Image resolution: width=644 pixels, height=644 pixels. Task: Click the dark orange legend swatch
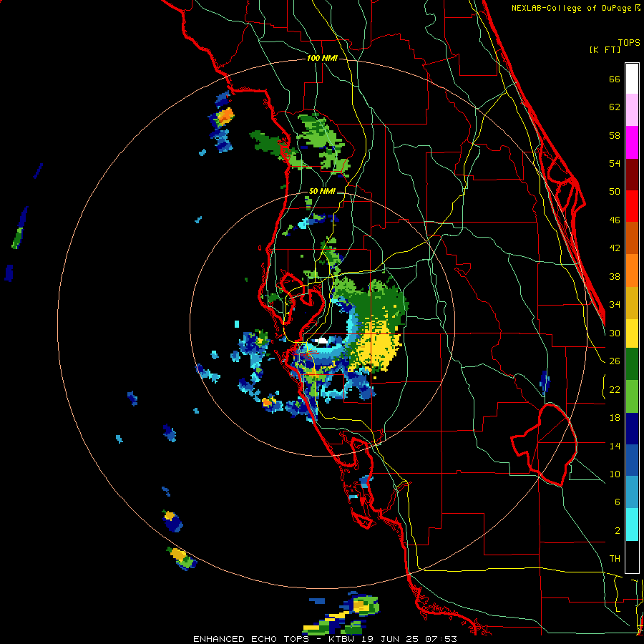click(x=632, y=238)
